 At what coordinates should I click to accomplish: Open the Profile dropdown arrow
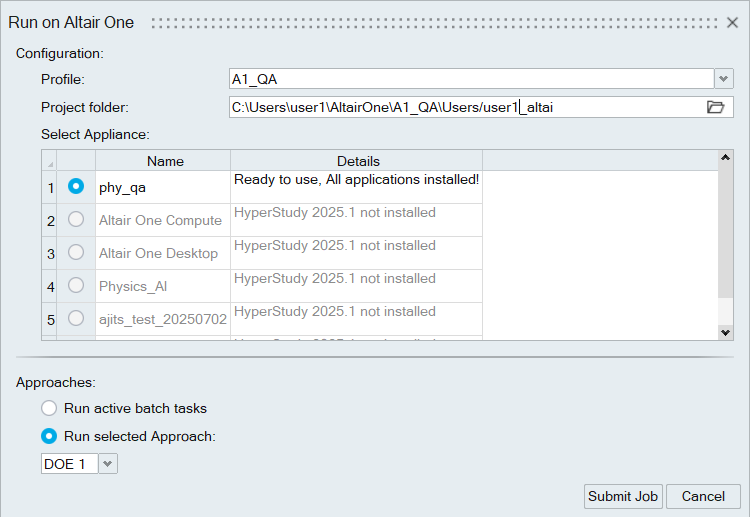point(724,79)
